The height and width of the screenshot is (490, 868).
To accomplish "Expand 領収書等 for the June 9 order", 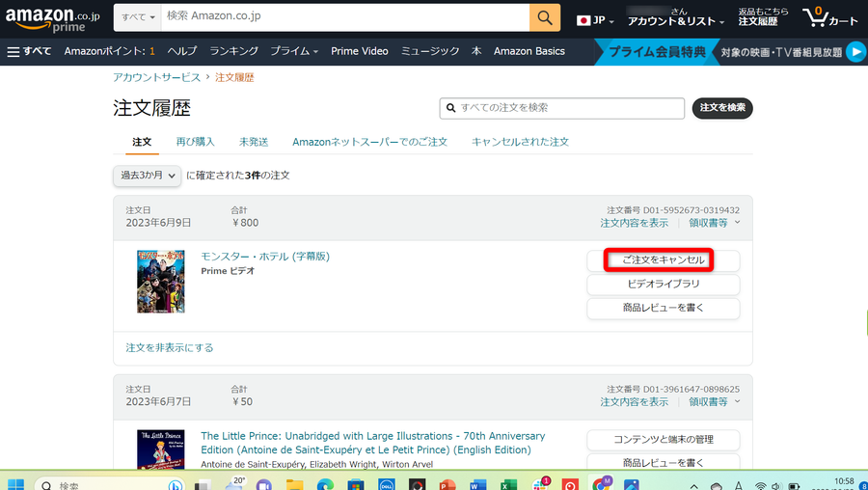I will [714, 223].
